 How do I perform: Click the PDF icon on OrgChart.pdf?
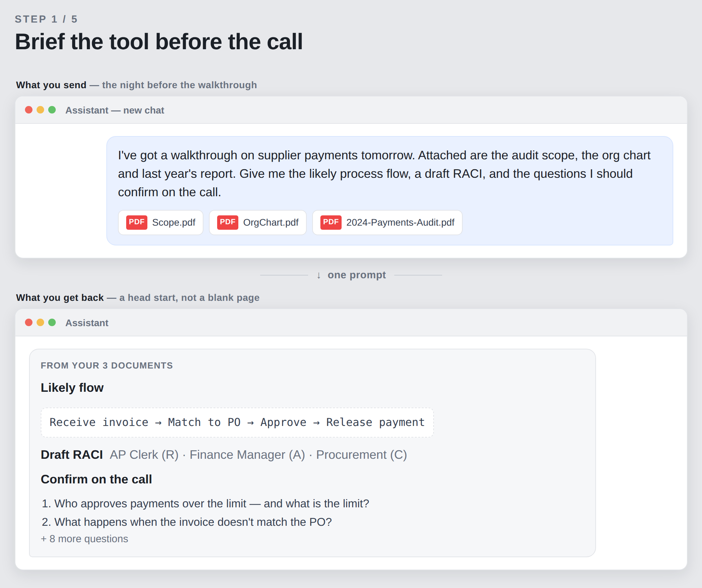tap(228, 222)
